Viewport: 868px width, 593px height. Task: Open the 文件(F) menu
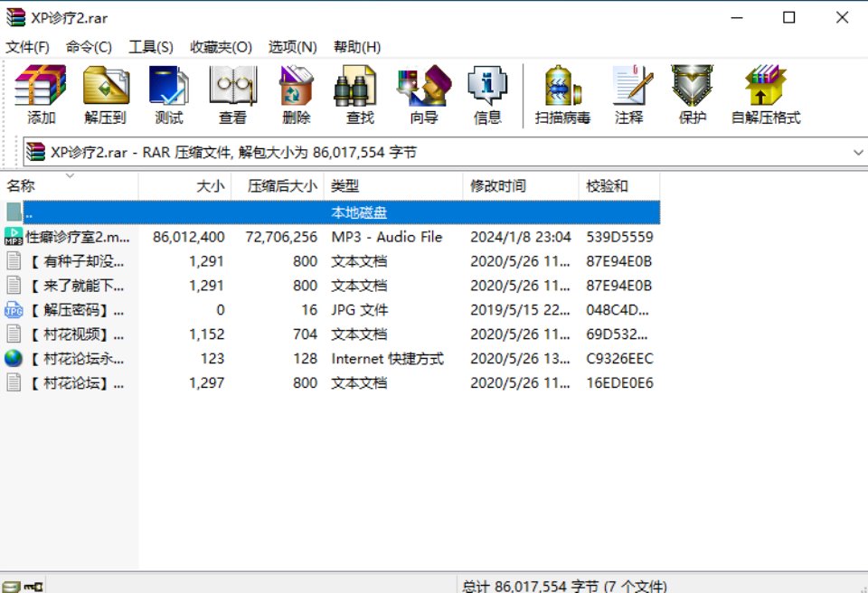pyautogui.click(x=28, y=47)
